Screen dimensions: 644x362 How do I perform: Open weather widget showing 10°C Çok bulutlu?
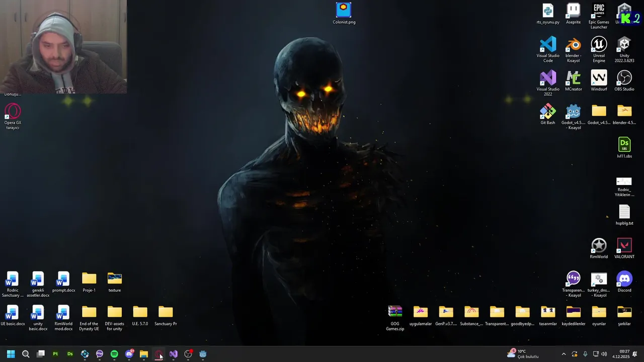pyautogui.click(x=523, y=354)
